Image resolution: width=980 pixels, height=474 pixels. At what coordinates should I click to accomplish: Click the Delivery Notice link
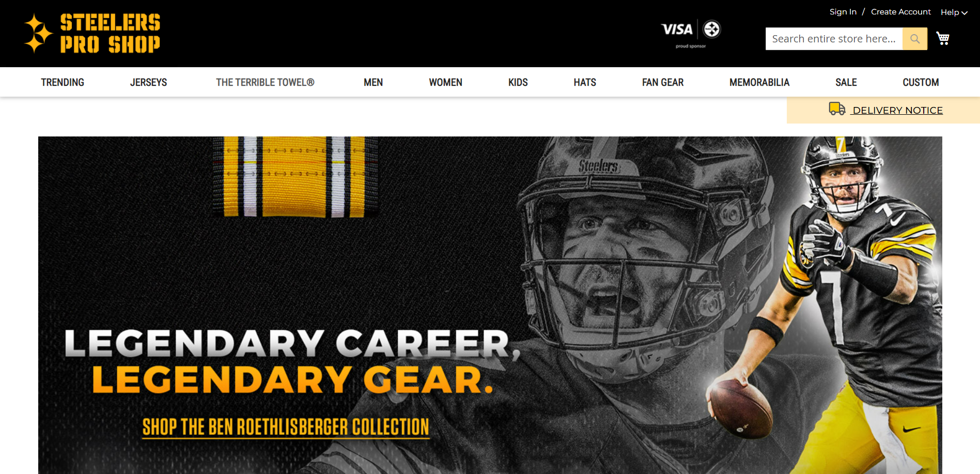point(897,110)
